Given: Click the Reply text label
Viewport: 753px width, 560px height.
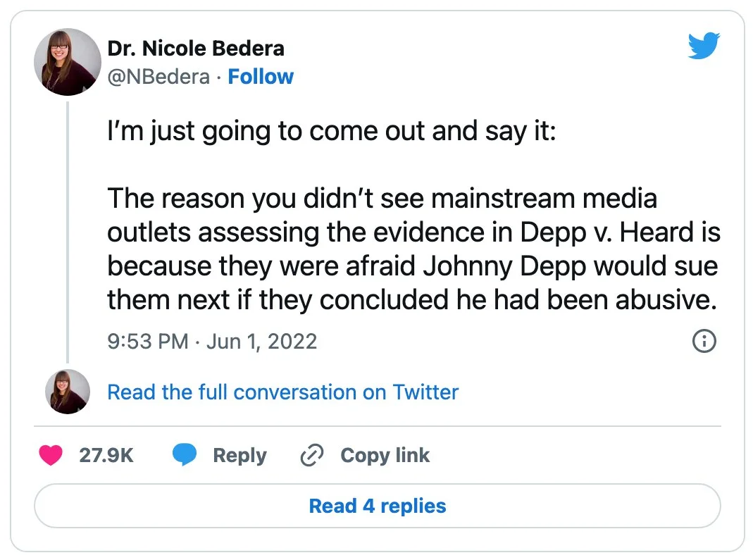Looking at the screenshot, I should (239, 456).
